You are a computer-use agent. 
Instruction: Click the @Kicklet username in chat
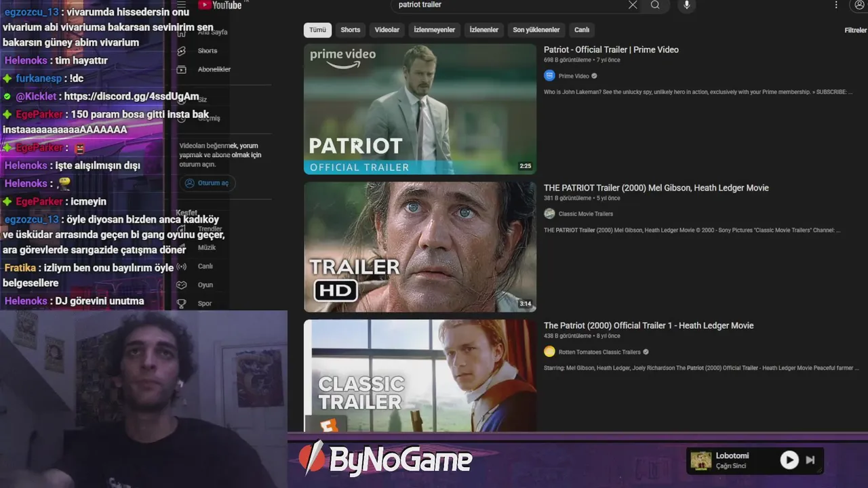tap(36, 96)
